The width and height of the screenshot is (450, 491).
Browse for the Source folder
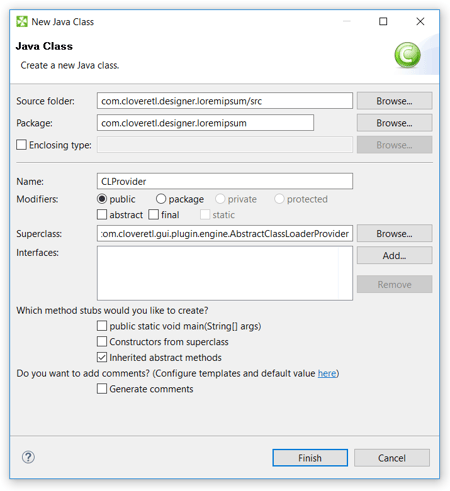tap(394, 101)
